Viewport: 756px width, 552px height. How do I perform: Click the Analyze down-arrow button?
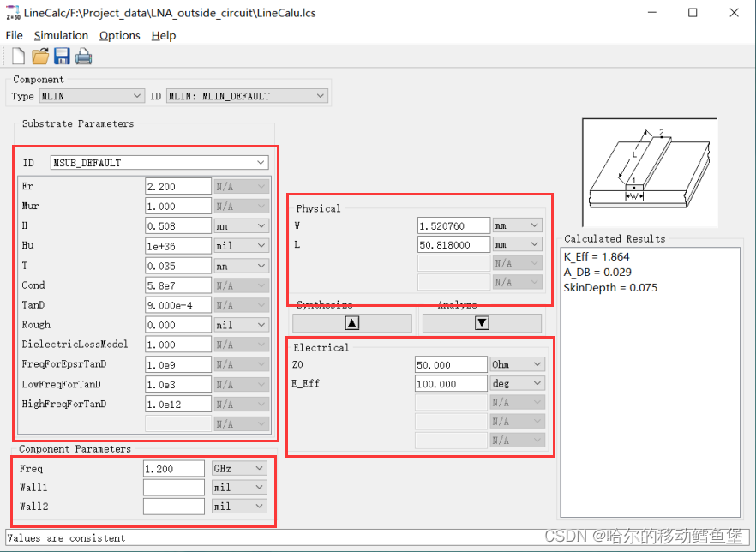(x=482, y=323)
